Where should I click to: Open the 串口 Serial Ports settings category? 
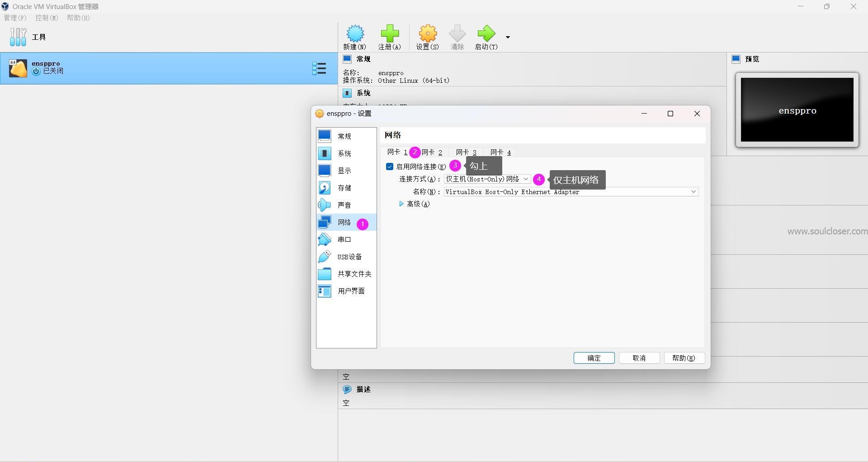346,239
